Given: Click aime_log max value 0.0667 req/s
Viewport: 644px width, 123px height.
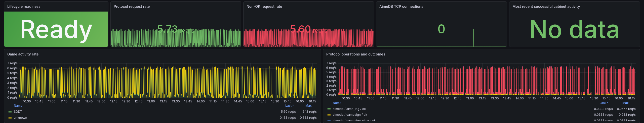Looking at the screenshot, I should coord(626,109).
